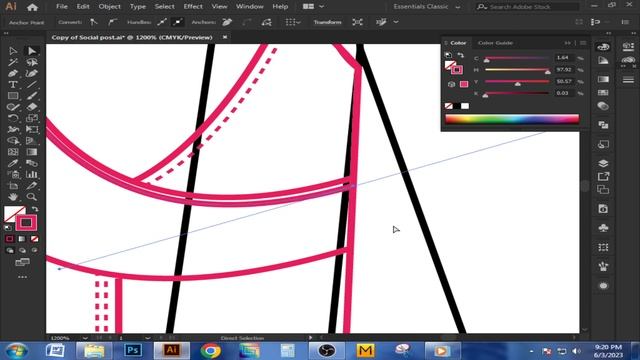
Task: Select the Blend tool
Action: [x=32, y=163]
